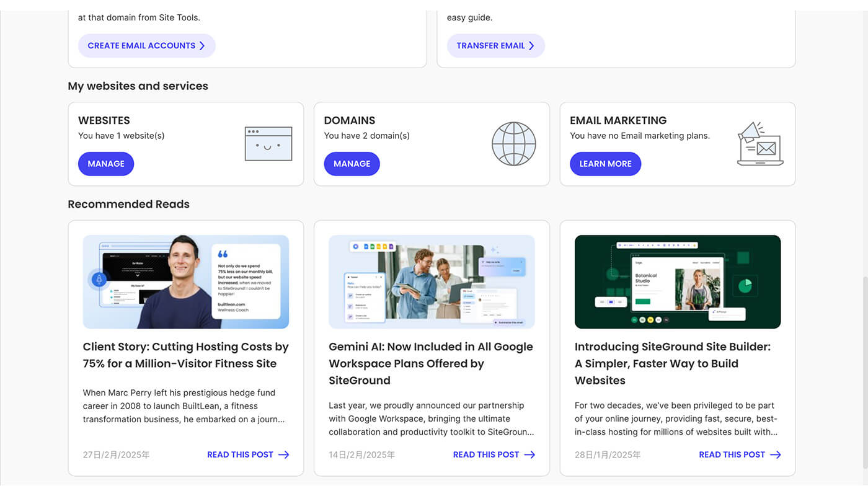Click the WEBSITES card title
The image size is (868, 496).
click(x=104, y=120)
